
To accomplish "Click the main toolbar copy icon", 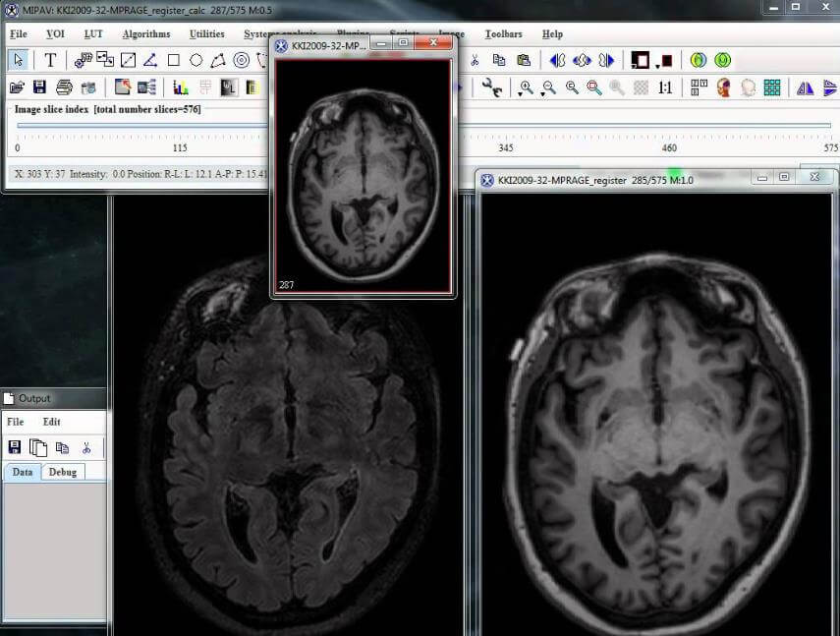I will (499, 60).
